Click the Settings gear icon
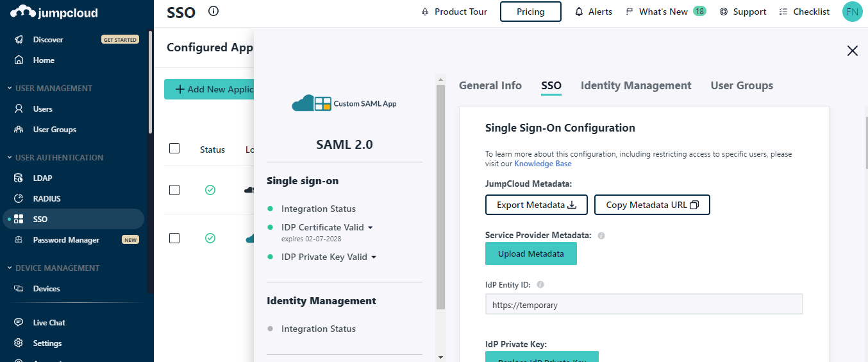Viewport: 868px width, 362px height. (19, 343)
